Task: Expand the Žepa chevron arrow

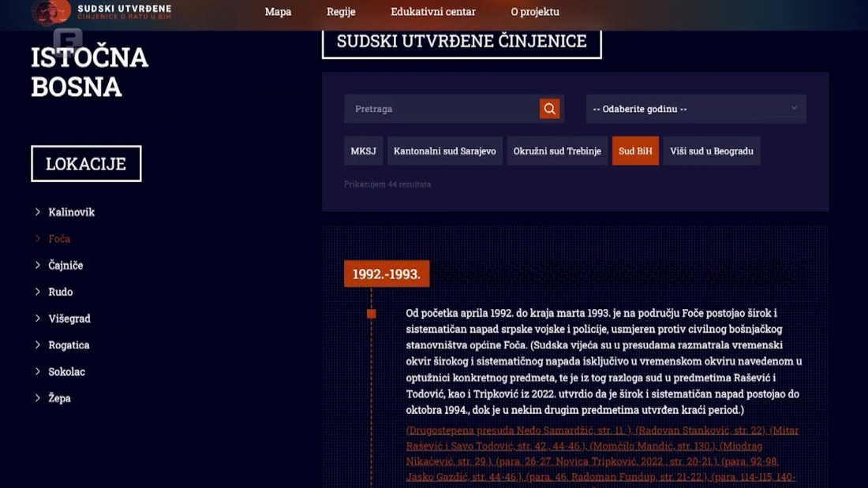Action: (x=38, y=398)
